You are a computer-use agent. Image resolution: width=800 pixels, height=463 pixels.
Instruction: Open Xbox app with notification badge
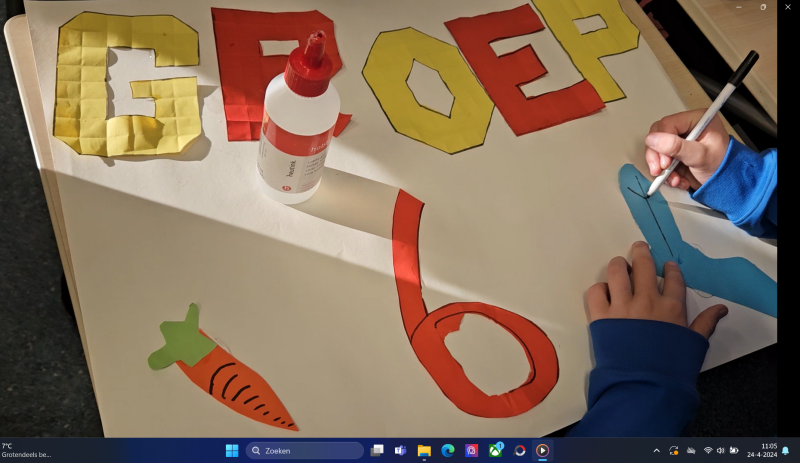[x=495, y=450]
